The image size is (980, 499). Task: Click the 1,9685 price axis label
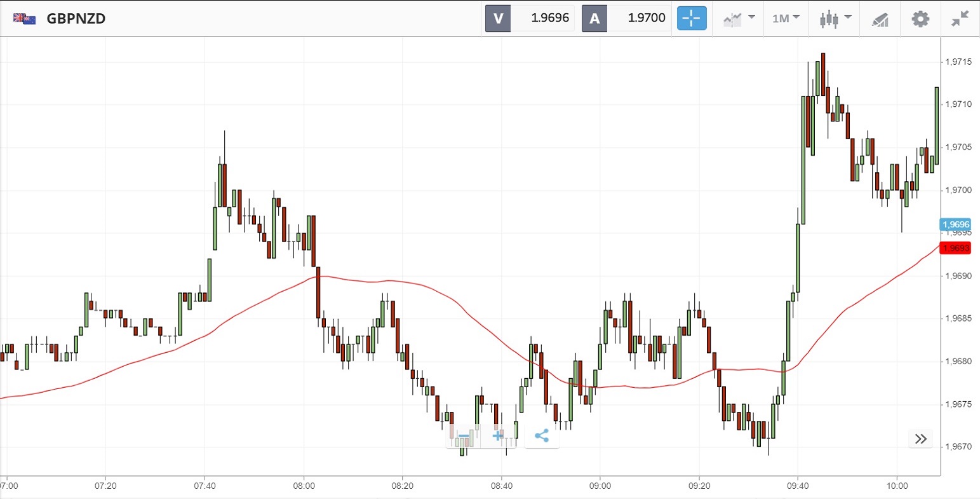958,318
